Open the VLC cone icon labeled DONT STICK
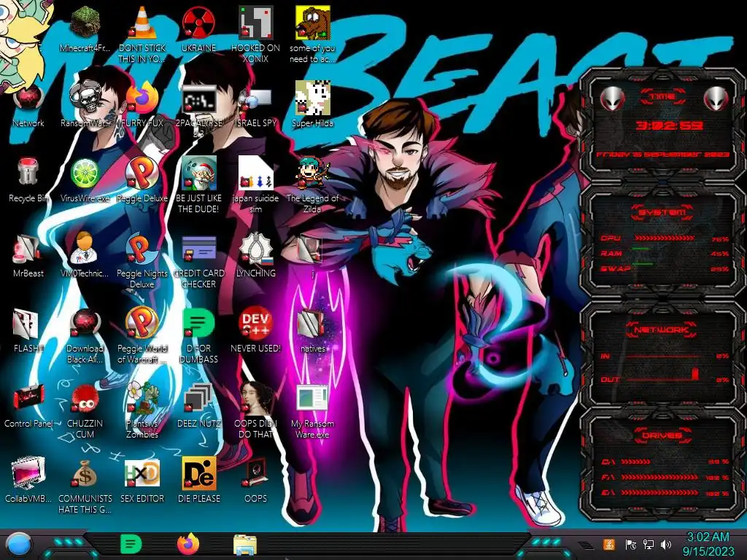The image size is (747, 560). 142,23
